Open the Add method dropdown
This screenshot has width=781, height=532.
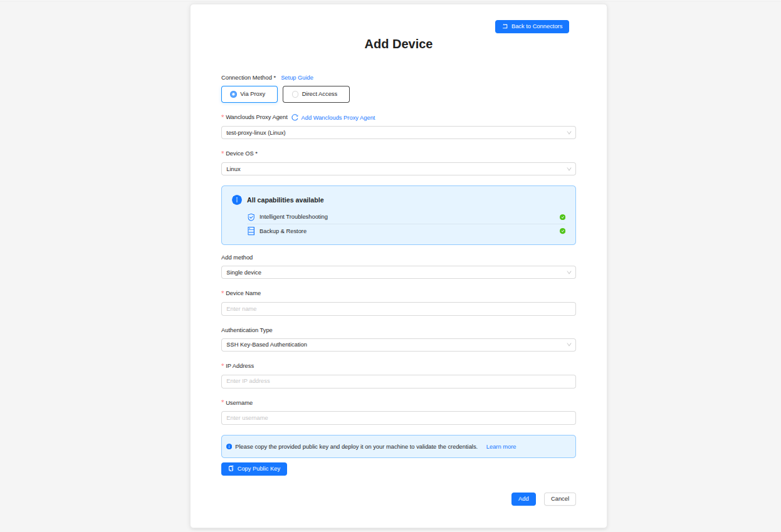point(399,273)
